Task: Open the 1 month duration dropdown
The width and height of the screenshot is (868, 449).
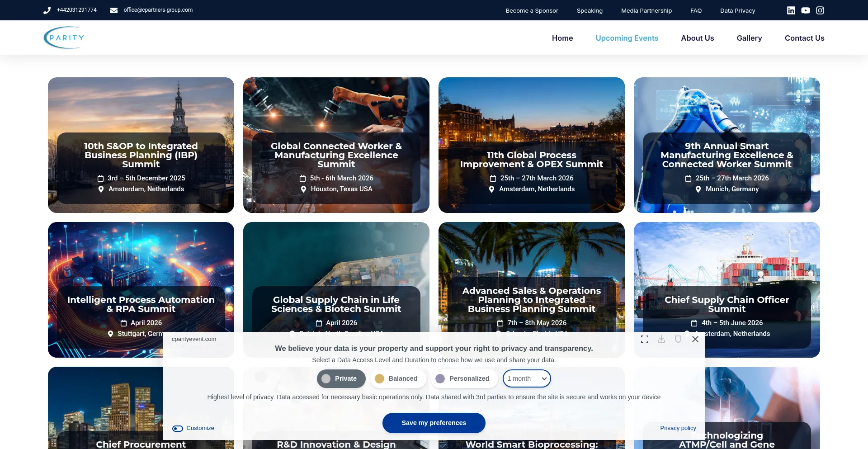Action: (x=527, y=378)
